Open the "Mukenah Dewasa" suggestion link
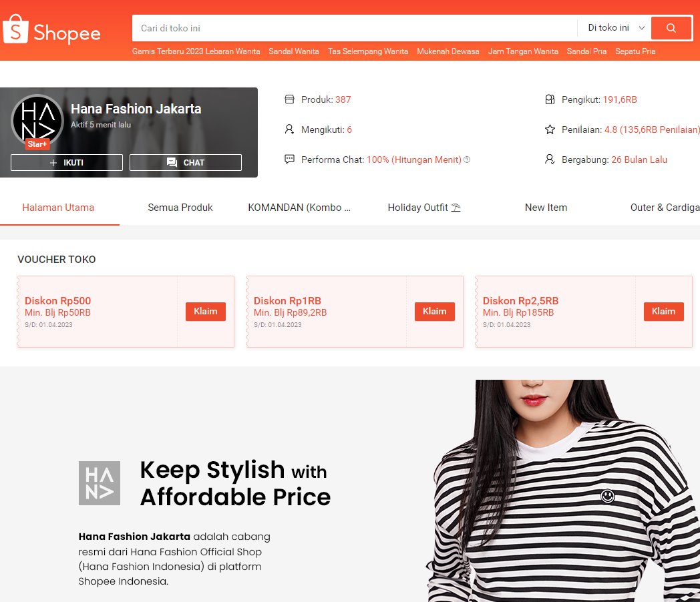The image size is (700, 602). tap(448, 51)
